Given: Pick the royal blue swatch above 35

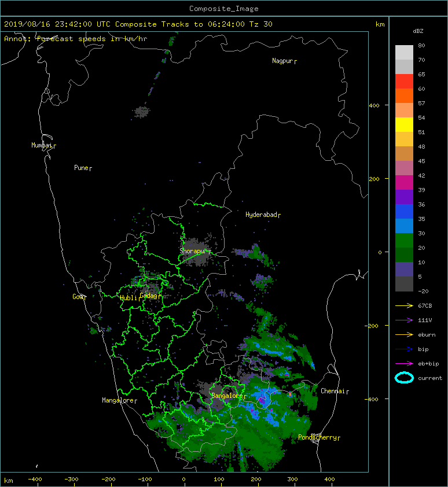Looking at the screenshot, I should 404,212.
